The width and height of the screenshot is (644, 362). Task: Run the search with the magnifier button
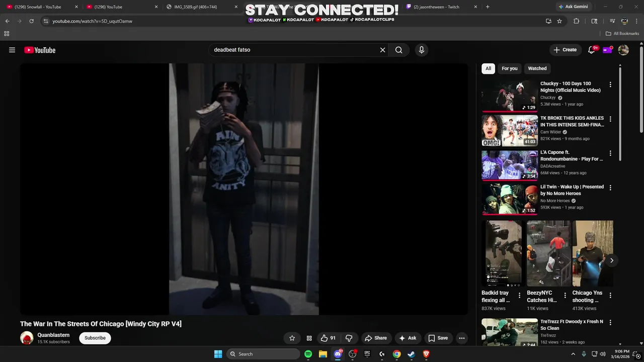398,50
